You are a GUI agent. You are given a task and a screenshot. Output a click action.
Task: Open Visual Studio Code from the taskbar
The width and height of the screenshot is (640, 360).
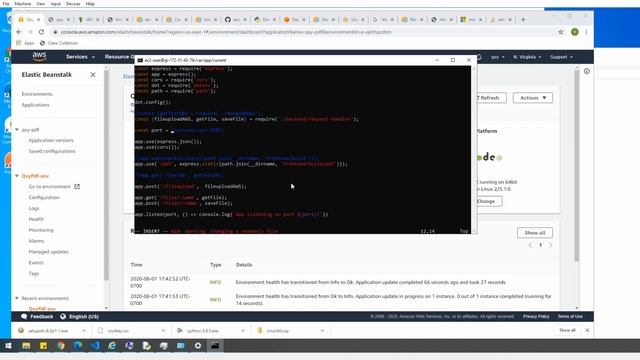(x=95, y=346)
